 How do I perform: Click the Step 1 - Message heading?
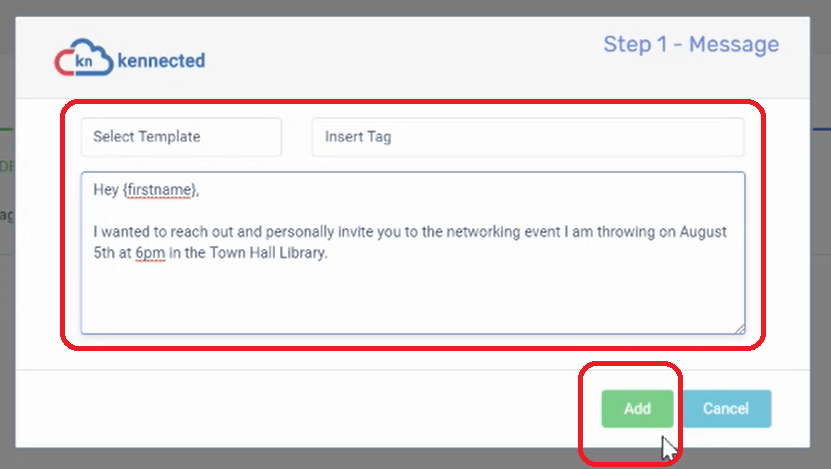[x=691, y=44]
